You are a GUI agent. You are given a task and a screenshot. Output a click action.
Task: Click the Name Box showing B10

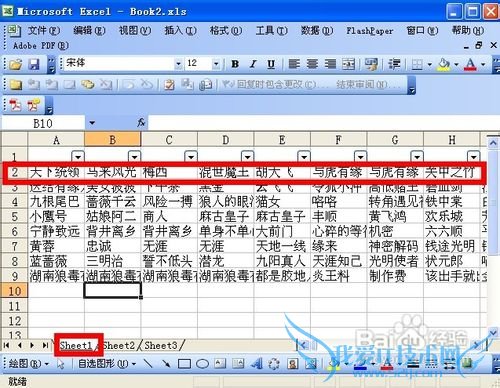[x=43, y=123]
